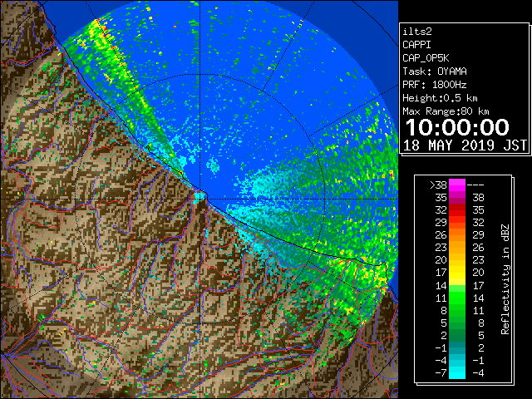Click the teal legend color beside -1
The height and width of the screenshot is (399, 532).
point(457,347)
